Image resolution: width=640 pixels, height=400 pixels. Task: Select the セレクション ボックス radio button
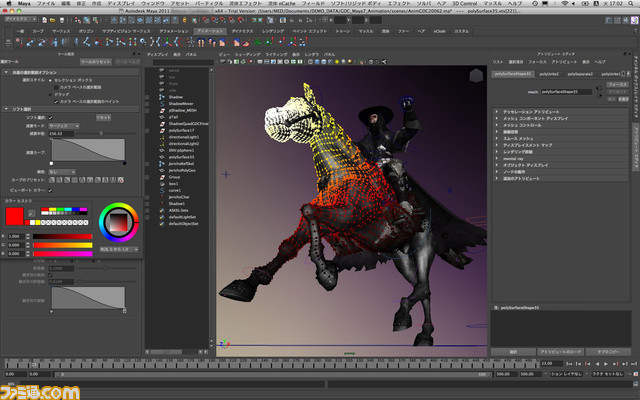51,80
